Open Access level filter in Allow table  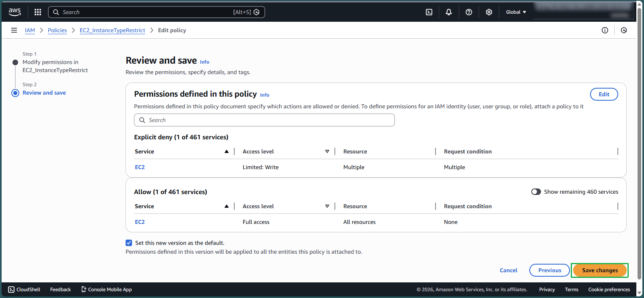pyautogui.click(x=327, y=206)
